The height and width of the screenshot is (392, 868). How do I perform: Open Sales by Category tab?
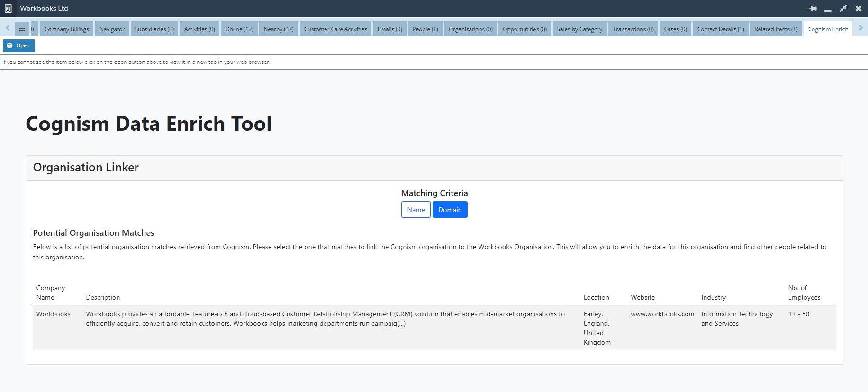[579, 29]
